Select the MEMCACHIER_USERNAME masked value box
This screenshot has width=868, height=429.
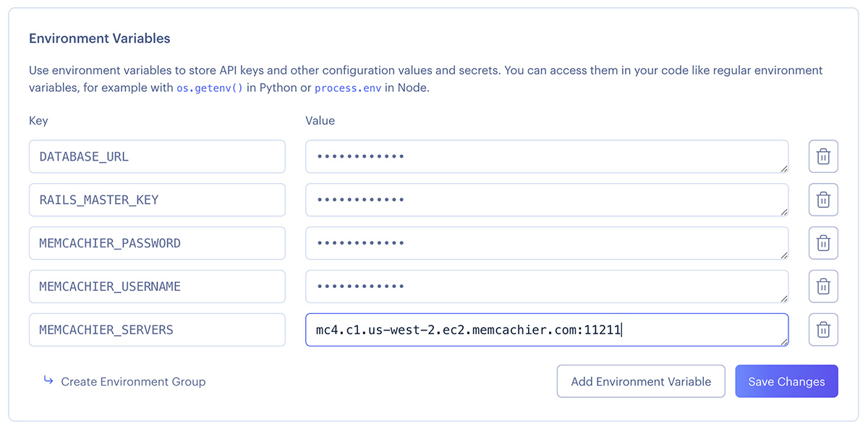(x=546, y=286)
